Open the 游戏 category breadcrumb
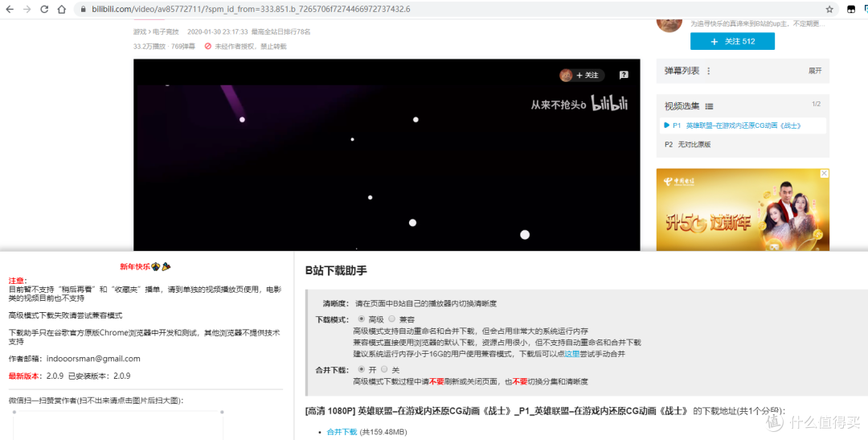The height and width of the screenshot is (440, 868). click(x=140, y=32)
